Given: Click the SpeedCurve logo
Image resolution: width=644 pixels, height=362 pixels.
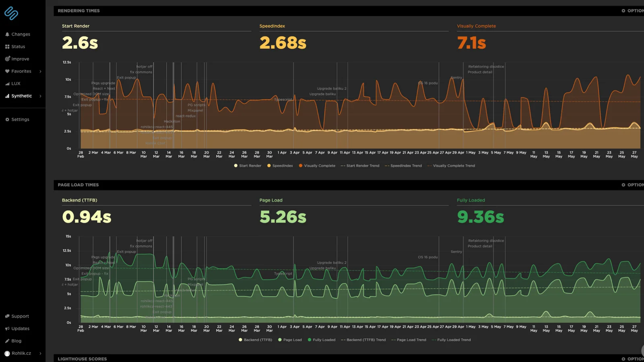Looking at the screenshot, I should point(11,14).
